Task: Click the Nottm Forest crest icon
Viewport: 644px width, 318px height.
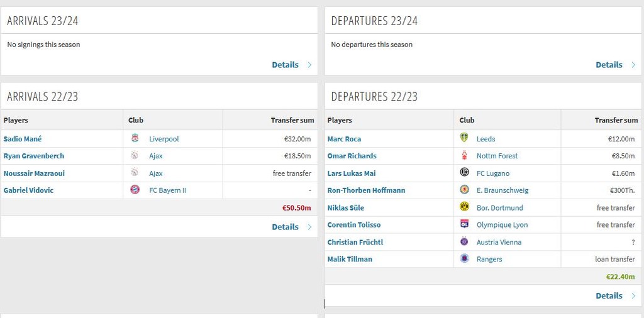Action: point(465,156)
